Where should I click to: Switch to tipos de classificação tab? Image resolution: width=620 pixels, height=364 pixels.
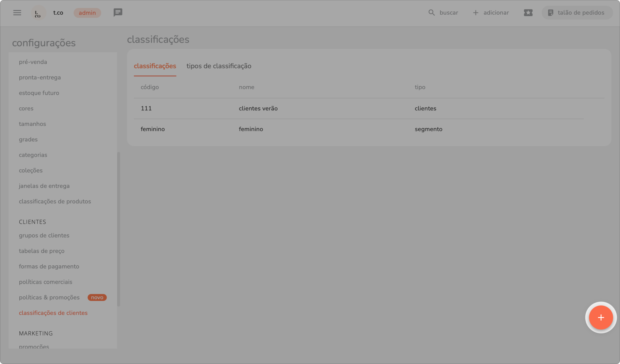[x=219, y=66]
